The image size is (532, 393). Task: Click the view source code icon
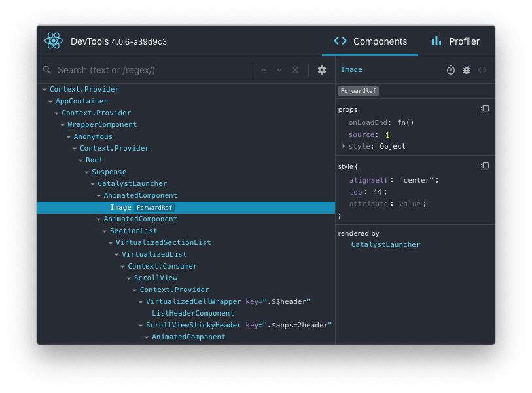point(482,70)
